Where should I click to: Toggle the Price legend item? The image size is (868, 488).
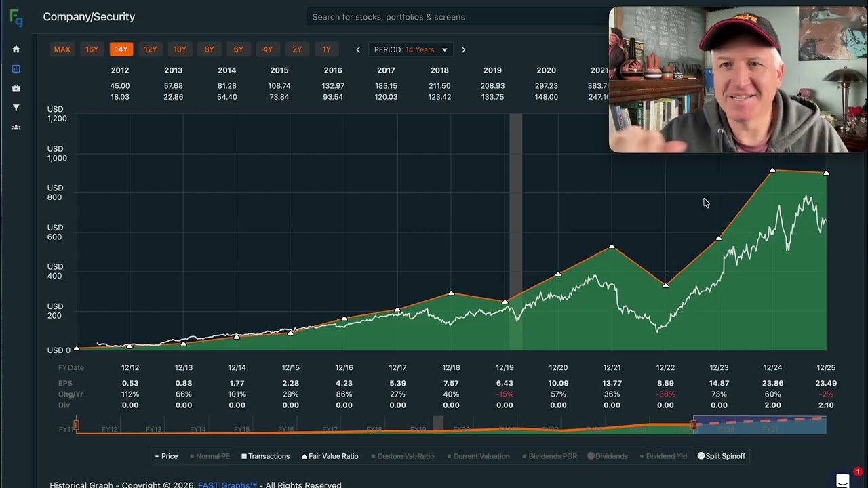[166, 456]
